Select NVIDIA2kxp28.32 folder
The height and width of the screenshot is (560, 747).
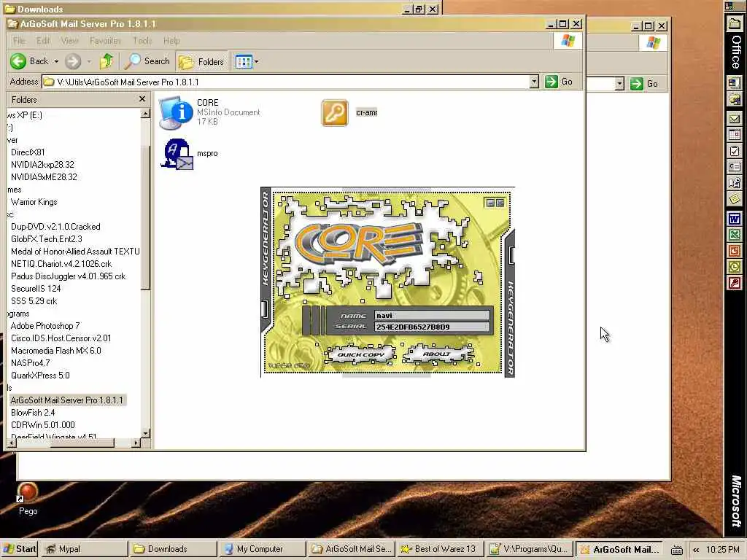coord(42,165)
